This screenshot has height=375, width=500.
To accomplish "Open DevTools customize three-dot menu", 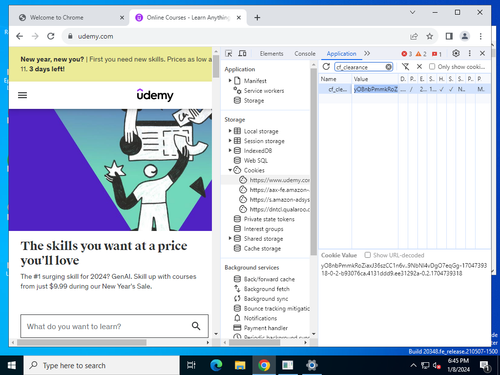I will pyautogui.click(x=470, y=53).
